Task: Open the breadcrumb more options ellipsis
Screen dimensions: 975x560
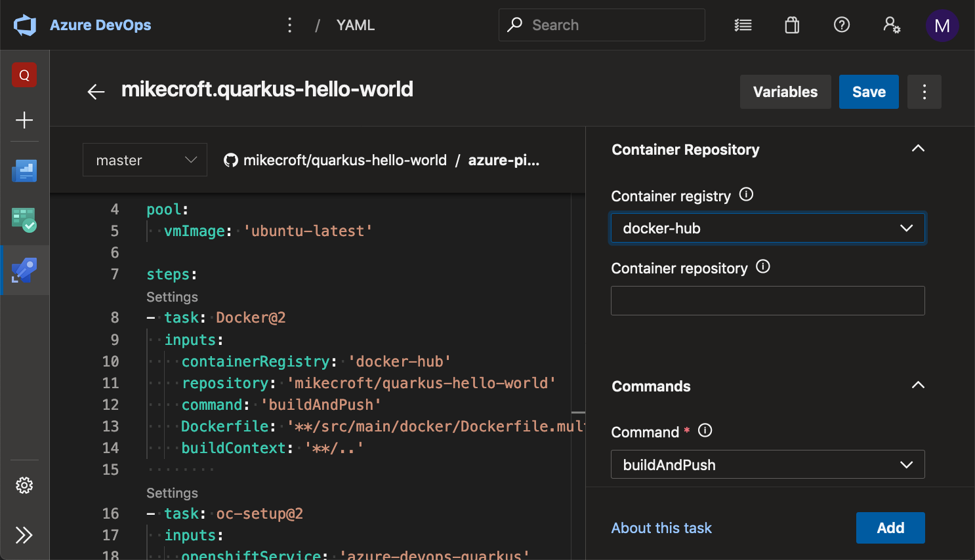Action: 289,25
